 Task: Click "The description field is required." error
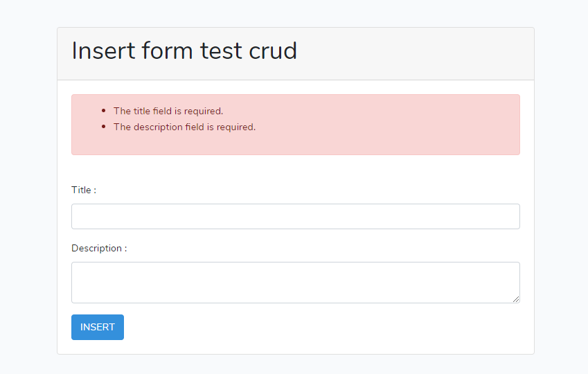click(x=184, y=127)
